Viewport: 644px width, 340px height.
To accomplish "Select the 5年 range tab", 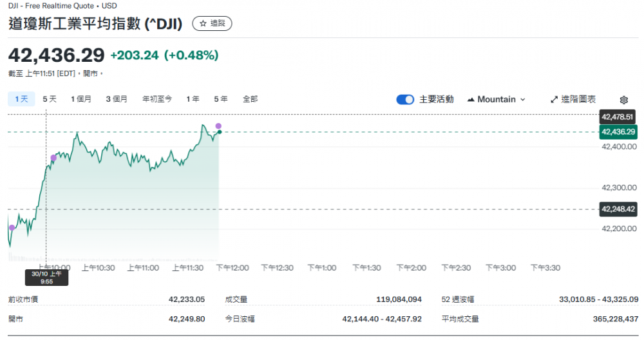I will coord(221,99).
